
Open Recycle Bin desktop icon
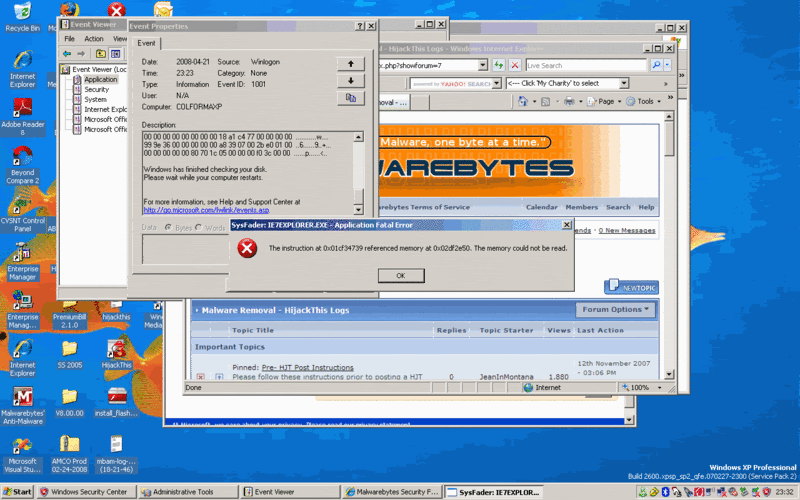point(22,17)
